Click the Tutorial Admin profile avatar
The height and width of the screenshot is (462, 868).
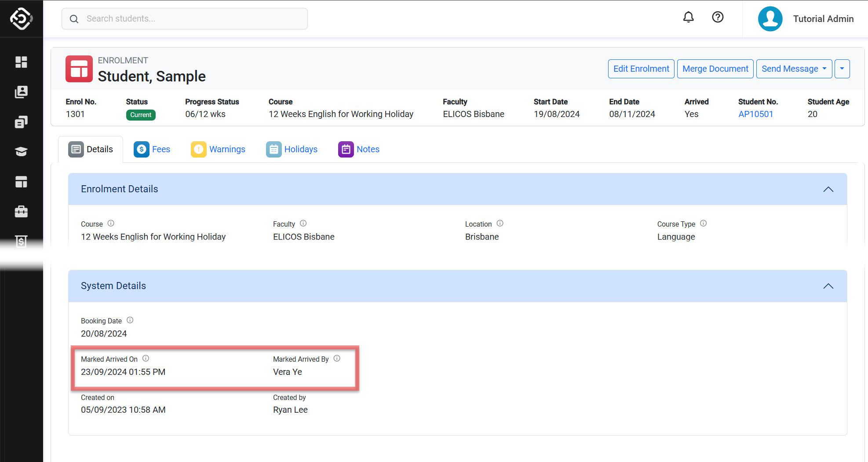point(770,19)
